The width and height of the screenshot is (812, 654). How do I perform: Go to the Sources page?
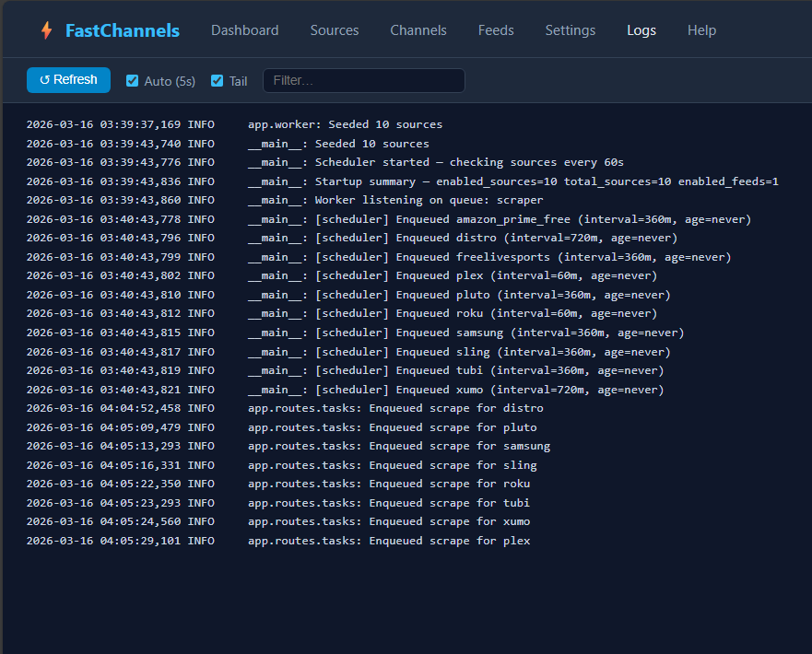coord(335,30)
